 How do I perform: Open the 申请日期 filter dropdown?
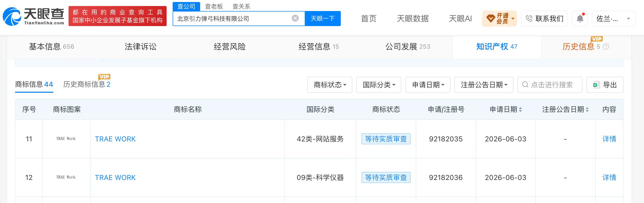[x=428, y=85]
